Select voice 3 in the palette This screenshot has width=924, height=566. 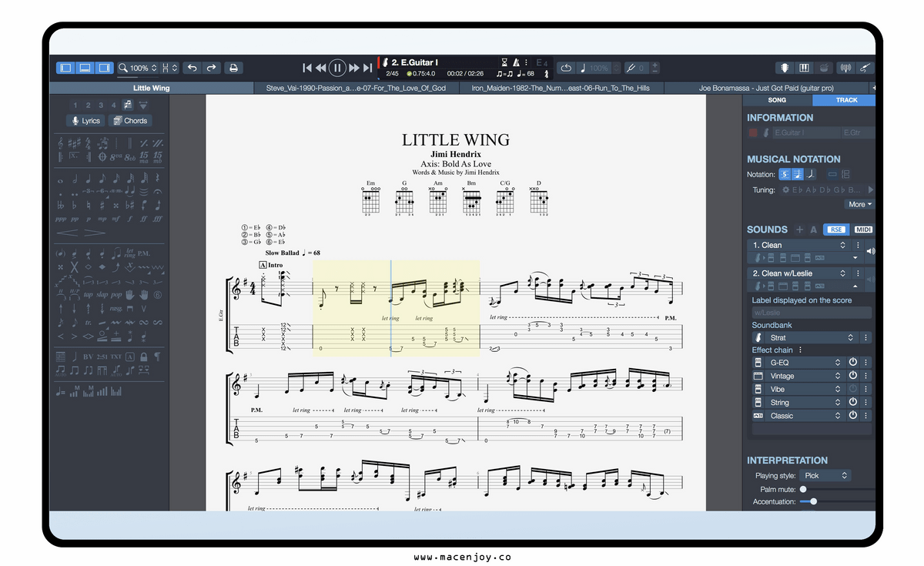[x=100, y=105]
